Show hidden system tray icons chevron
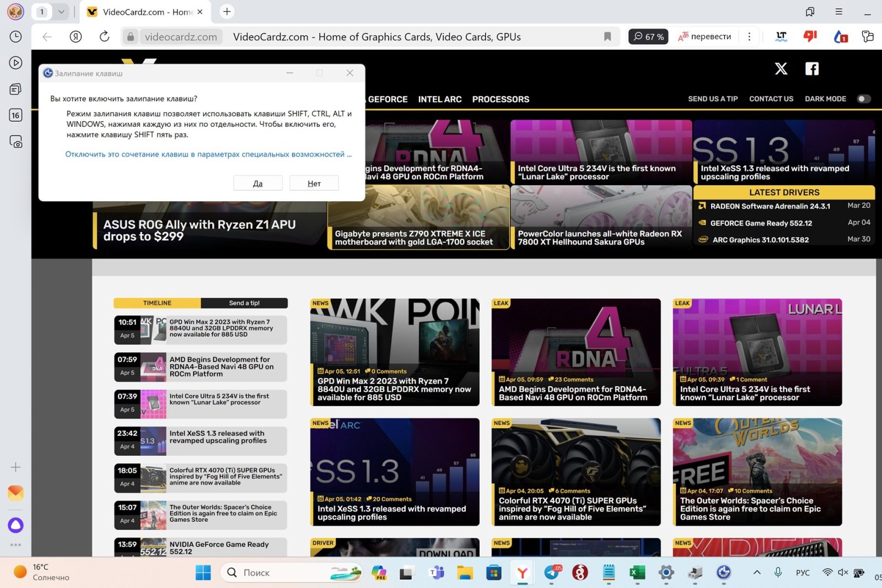882x588 pixels. click(x=757, y=573)
